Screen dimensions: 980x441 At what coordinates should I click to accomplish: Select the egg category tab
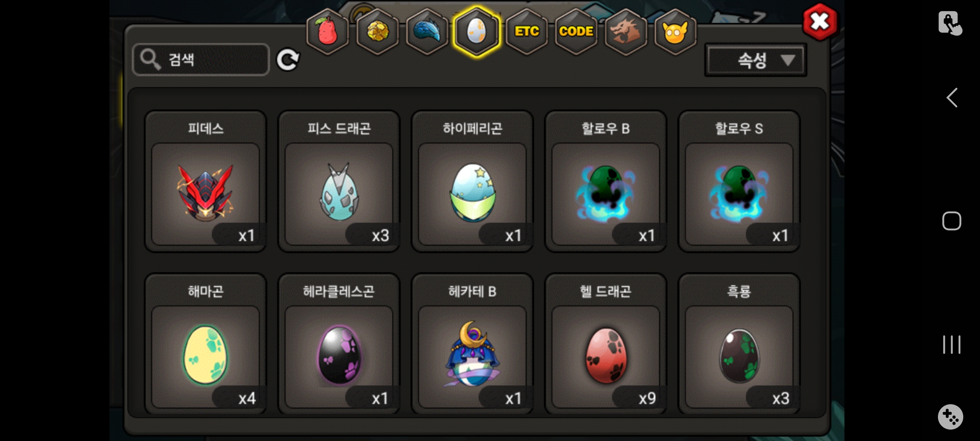tap(477, 31)
